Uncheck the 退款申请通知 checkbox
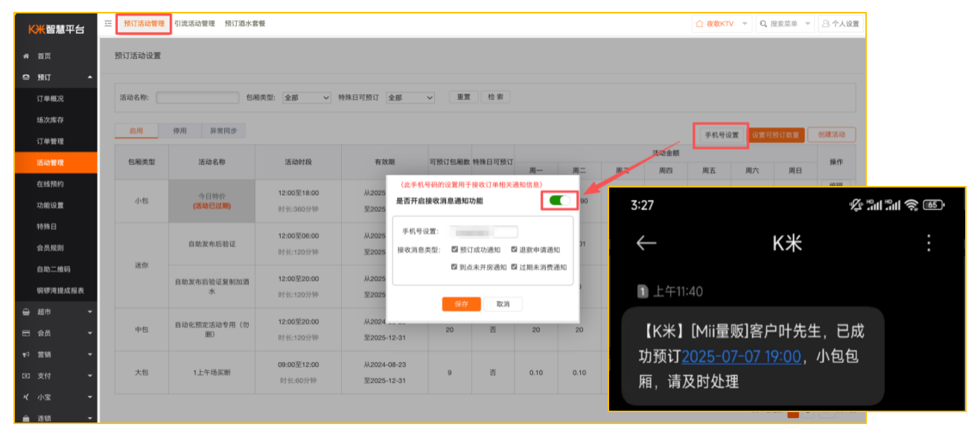Viewport: 980px width, 433px height. [514, 250]
